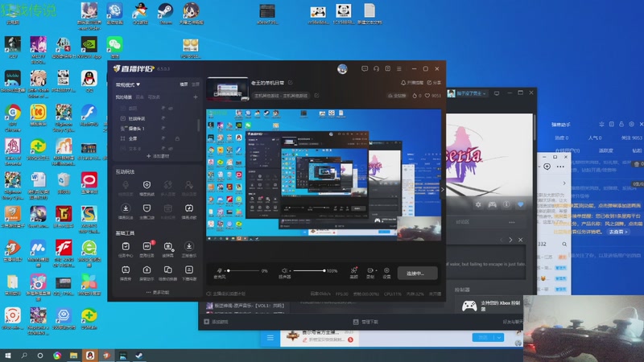Open the WeChat desktop icon
644x362 pixels.
tap(114, 44)
